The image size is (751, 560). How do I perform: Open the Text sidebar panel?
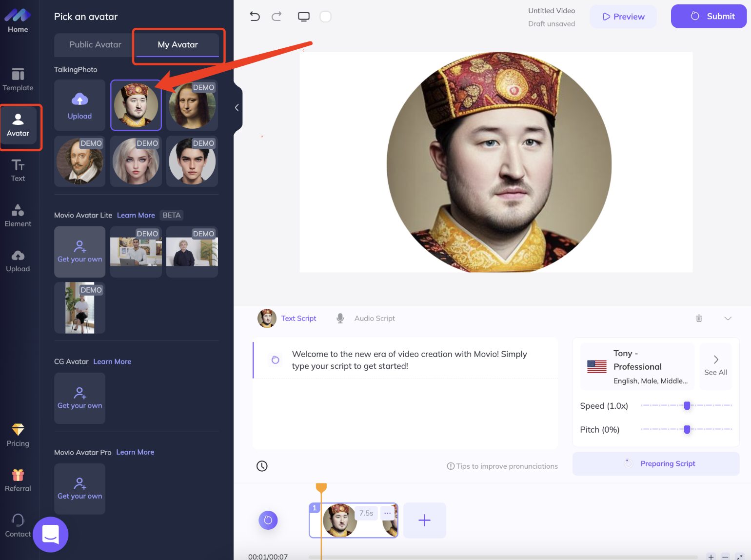18,170
